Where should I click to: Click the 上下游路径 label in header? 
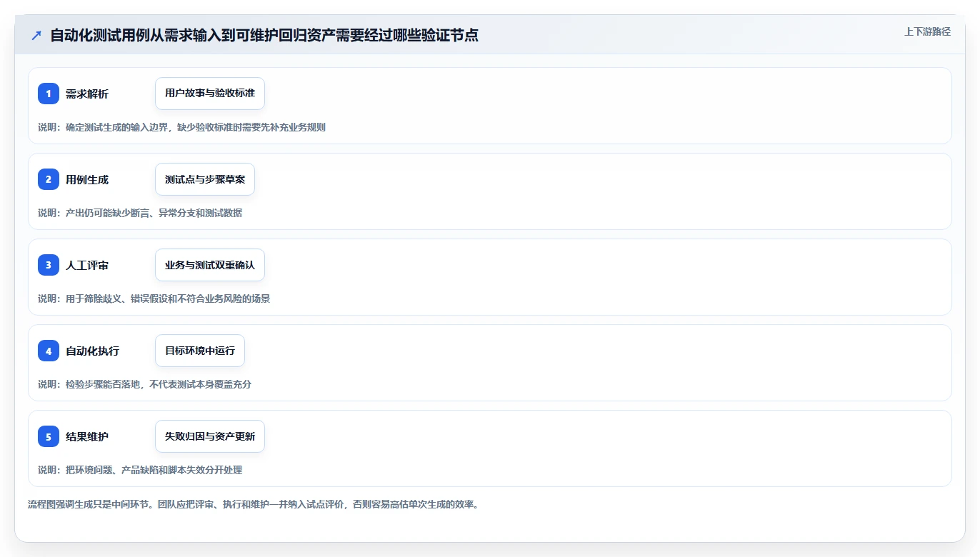[927, 31]
